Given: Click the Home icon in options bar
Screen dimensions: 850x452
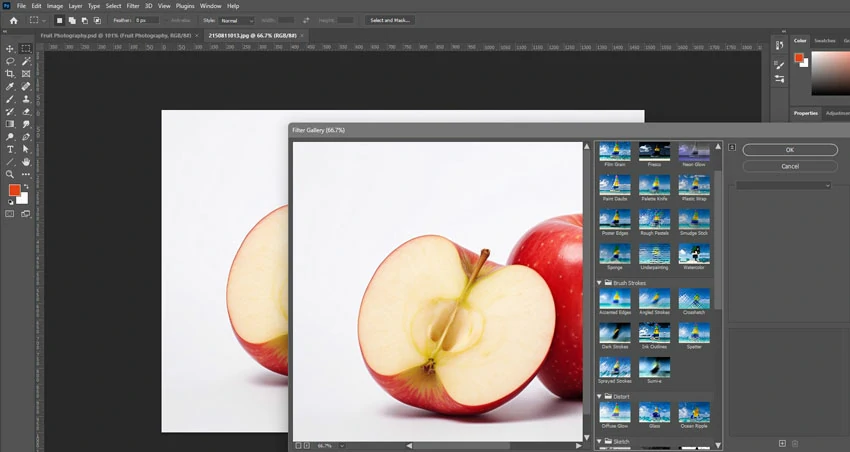Looking at the screenshot, I should 13,20.
